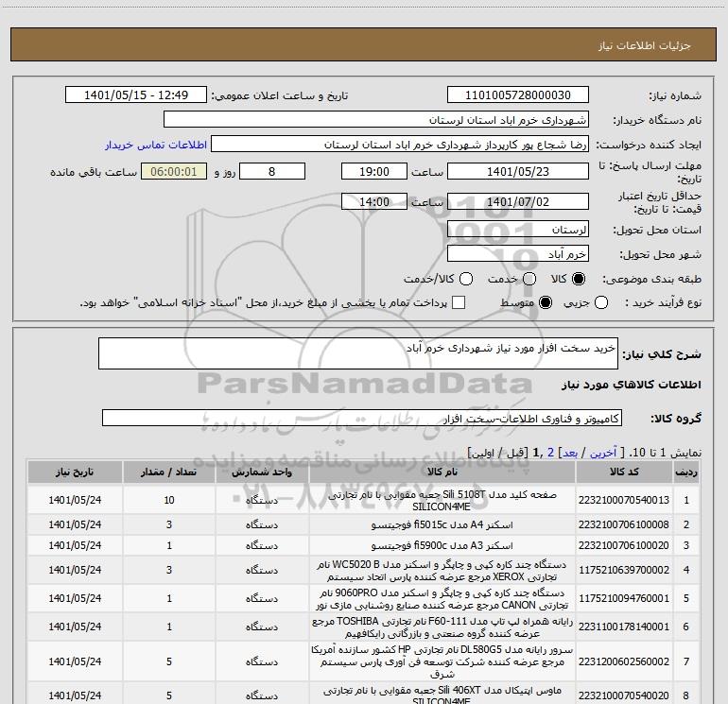The height and width of the screenshot is (704, 728).
Task: Click the واحد شمارش column header
Action: pos(262,472)
